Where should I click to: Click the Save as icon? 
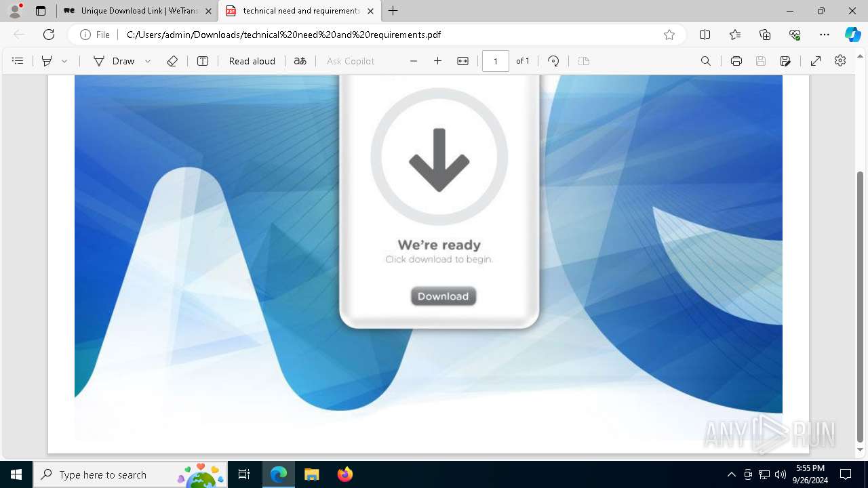[785, 61]
